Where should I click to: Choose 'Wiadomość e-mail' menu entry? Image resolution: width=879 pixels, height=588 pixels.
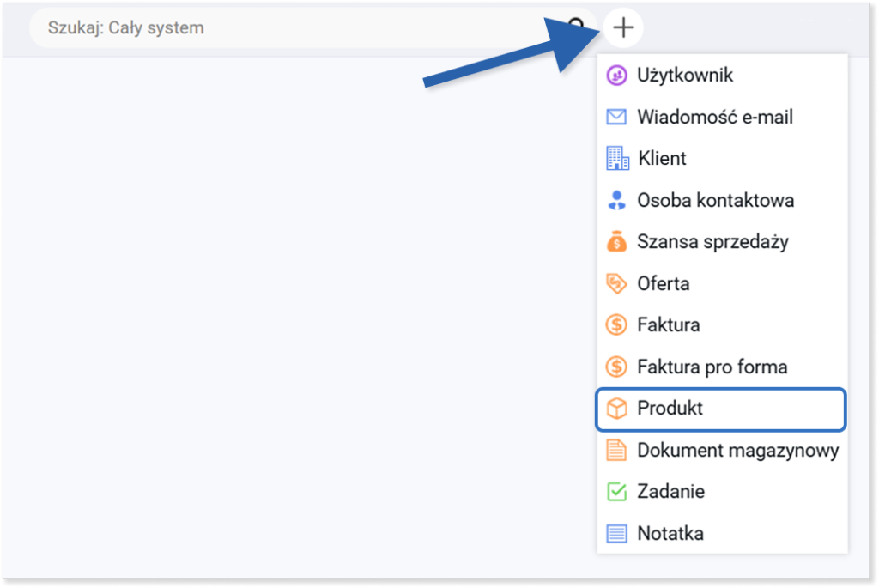(x=715, y=117)
